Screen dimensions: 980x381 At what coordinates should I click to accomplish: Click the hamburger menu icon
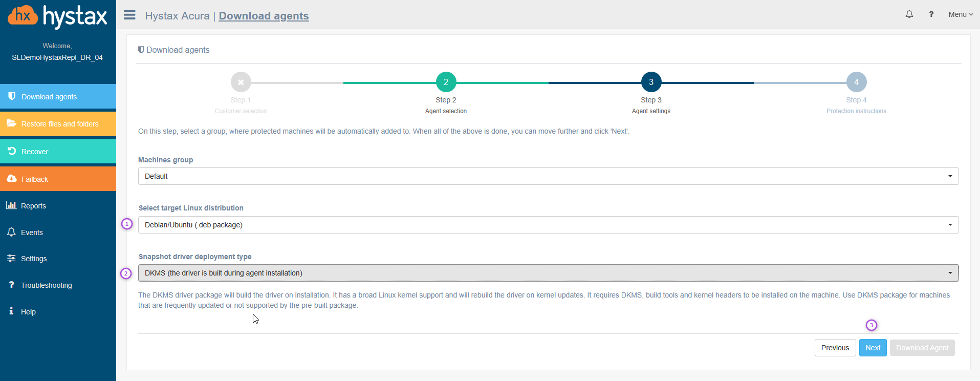point(129,15)
